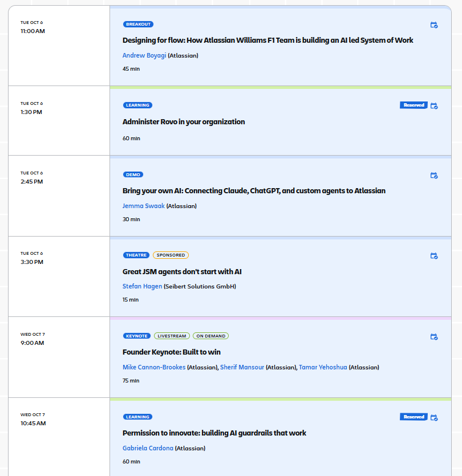Select the ON DEMAND tag on keynote

tap(211, 336)
